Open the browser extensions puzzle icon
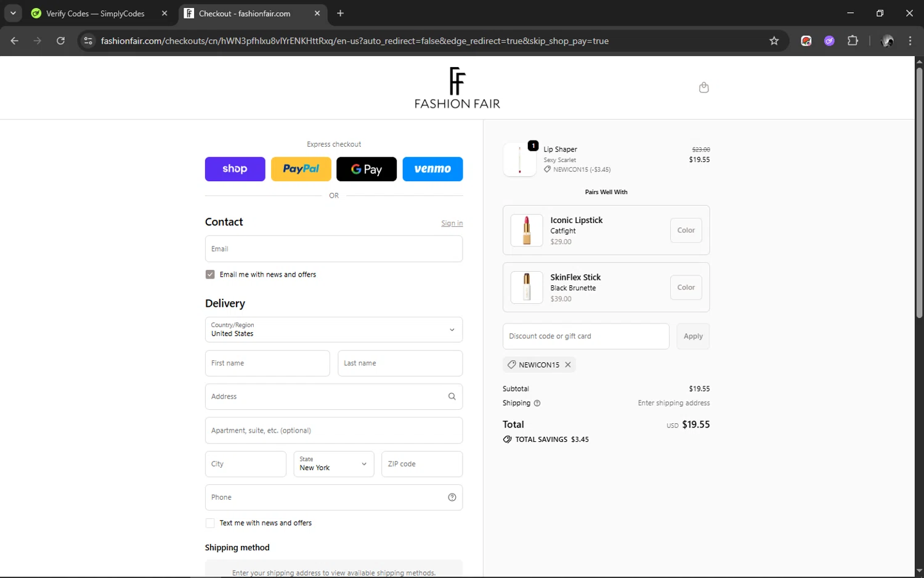The height and width of the screenshot is (578, 924). (853, 41)
